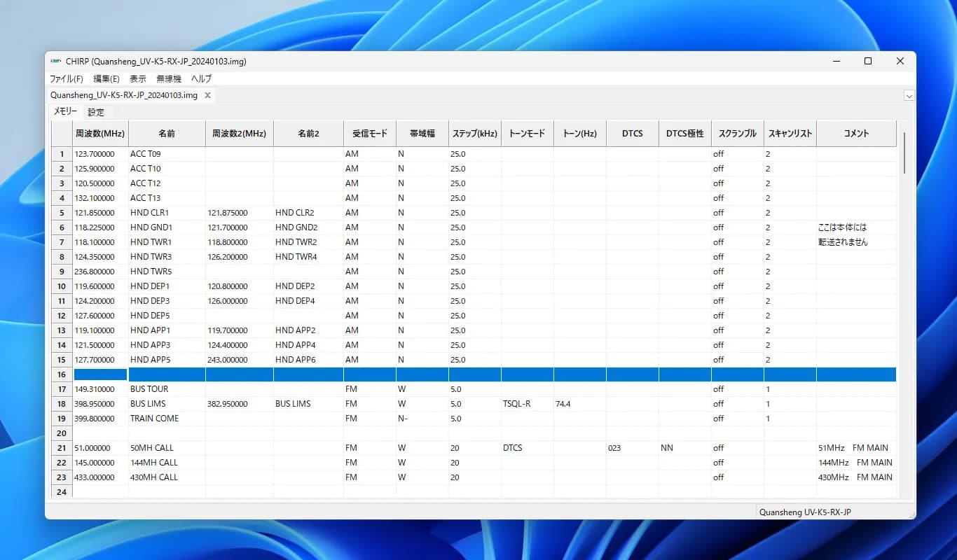Click the 受信モード column header
Screen dimensions: 957x560
[369, 134]
